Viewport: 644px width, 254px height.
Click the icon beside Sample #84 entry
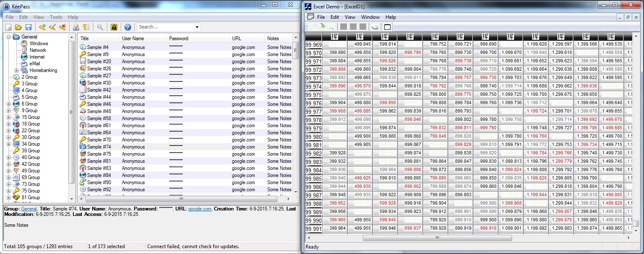pyautogui.click(x=83, y=175)
